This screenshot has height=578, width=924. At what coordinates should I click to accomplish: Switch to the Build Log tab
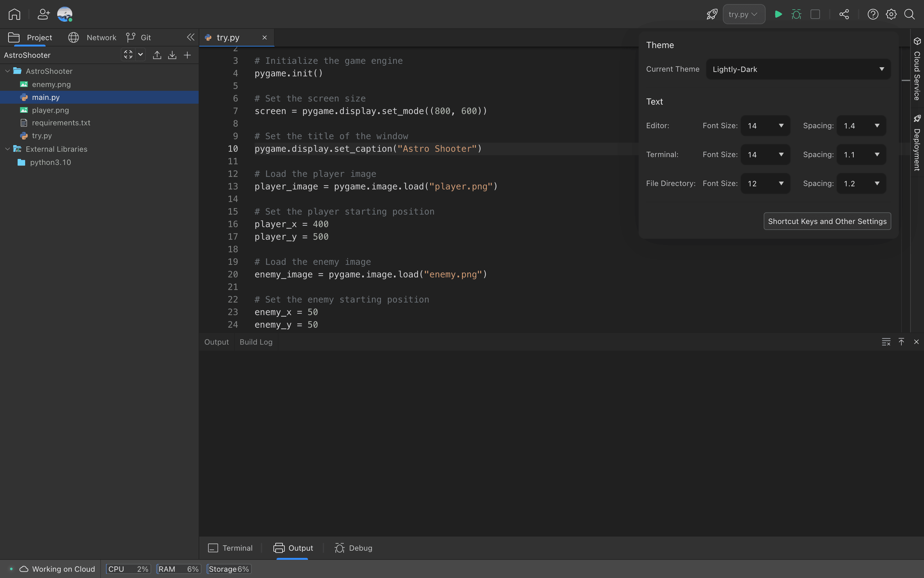256,342
